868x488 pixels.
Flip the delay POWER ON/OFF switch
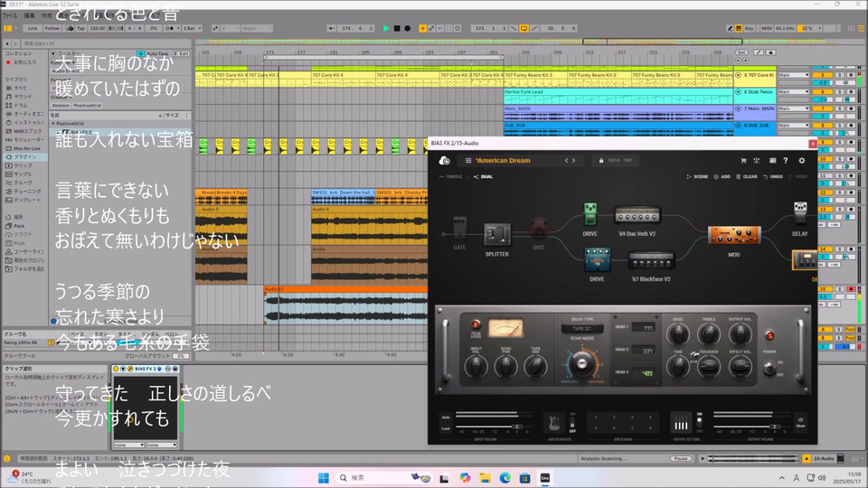[769, 369]
